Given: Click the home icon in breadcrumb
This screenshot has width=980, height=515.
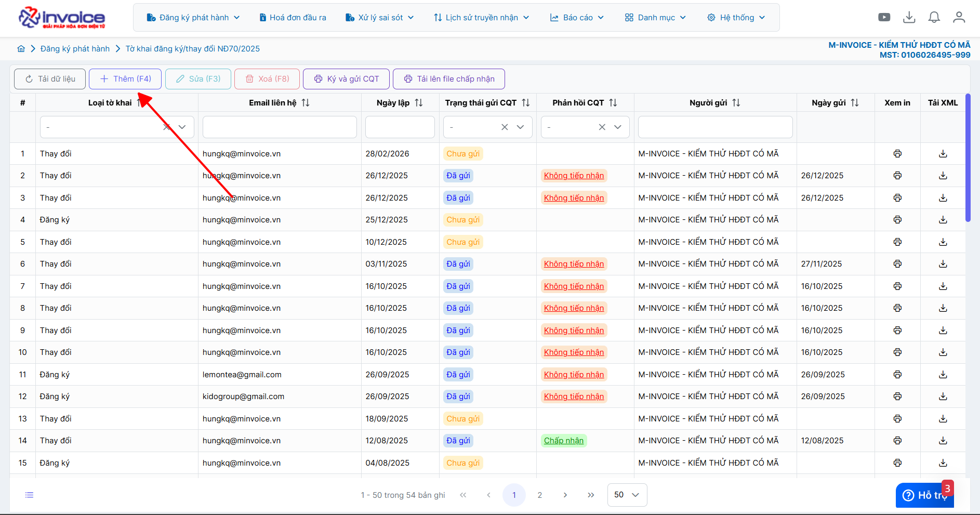Looking at the screenshot, I should point(21,49).
